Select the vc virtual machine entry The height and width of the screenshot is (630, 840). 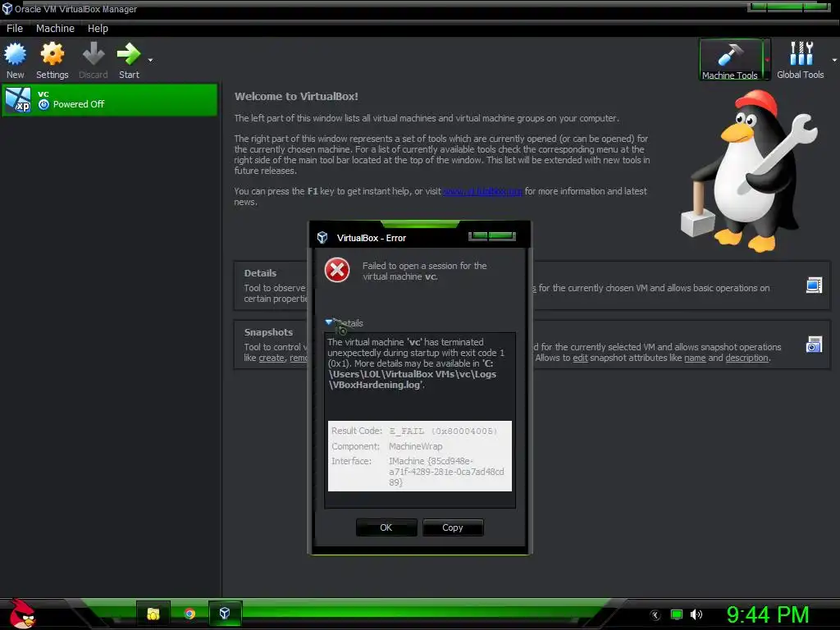(x=110, y=99)
